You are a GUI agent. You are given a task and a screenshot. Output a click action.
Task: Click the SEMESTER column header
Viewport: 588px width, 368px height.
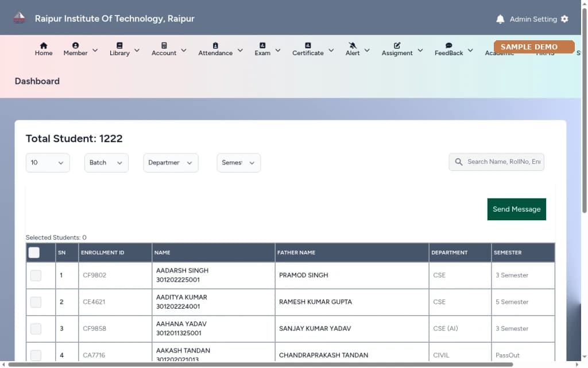pyautogui.click(x=508, y=253)
